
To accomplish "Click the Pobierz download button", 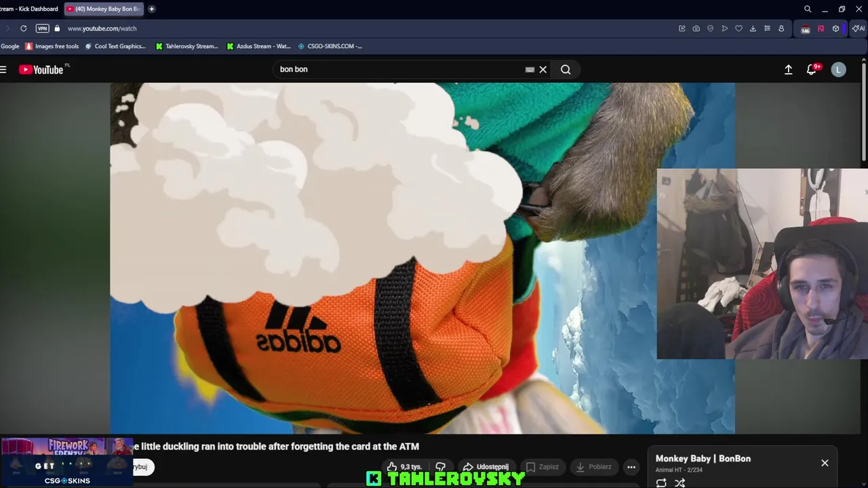I will (x=593, y=467).
